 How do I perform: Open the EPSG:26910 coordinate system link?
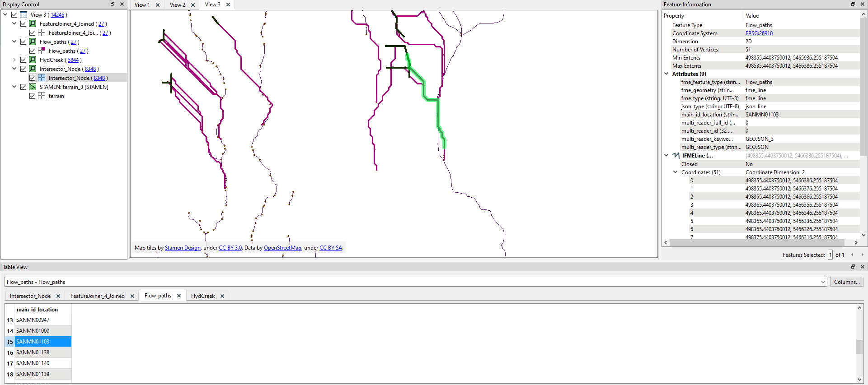click(759, 33)
